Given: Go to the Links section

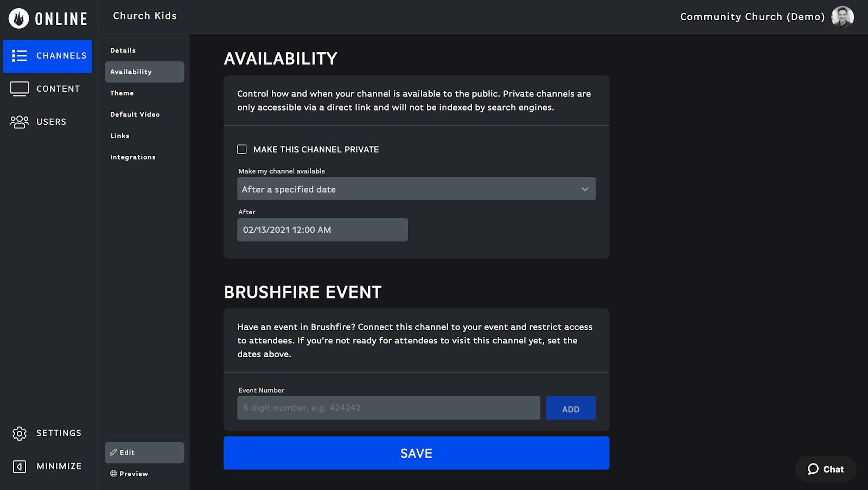Looking at the screenshot, I should pyautogui.click(x=119, y=136).
